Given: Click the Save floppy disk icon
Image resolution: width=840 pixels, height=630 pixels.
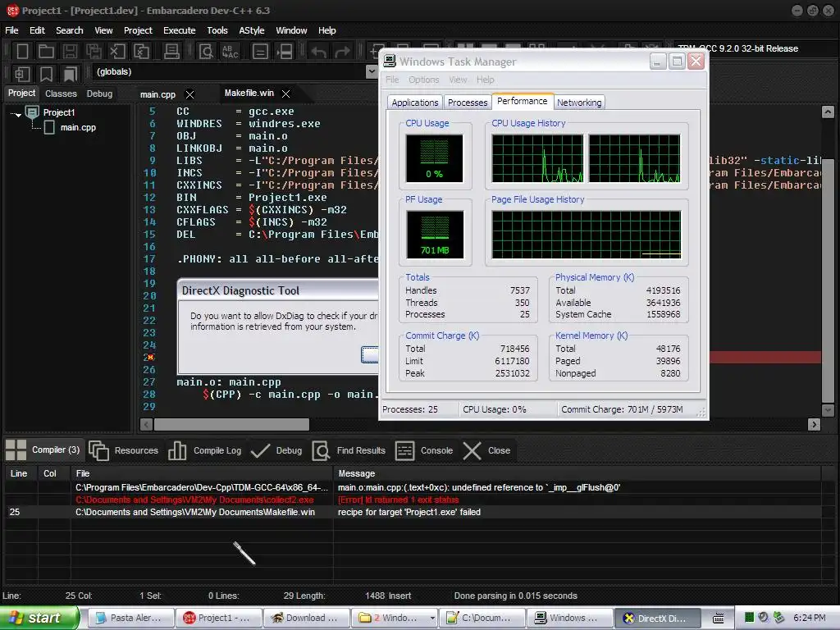Looking at the screenshot, I should [70, 52].
